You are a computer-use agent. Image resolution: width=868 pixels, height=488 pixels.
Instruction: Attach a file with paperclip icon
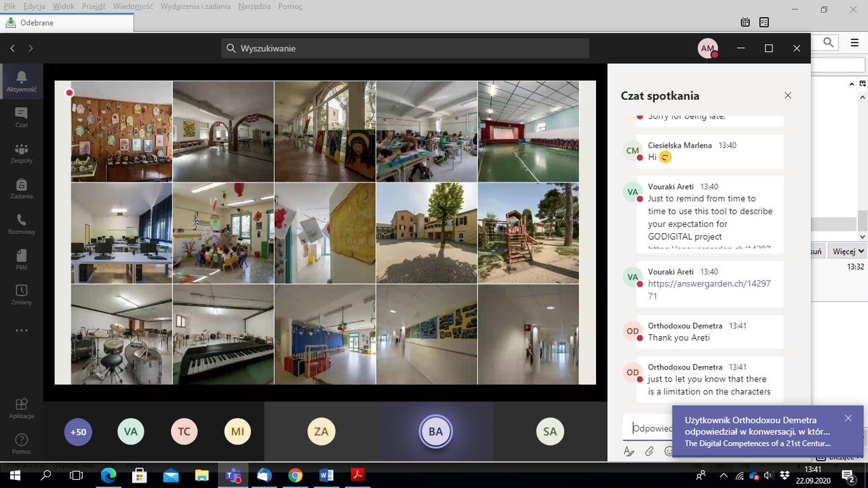(649, 451)
